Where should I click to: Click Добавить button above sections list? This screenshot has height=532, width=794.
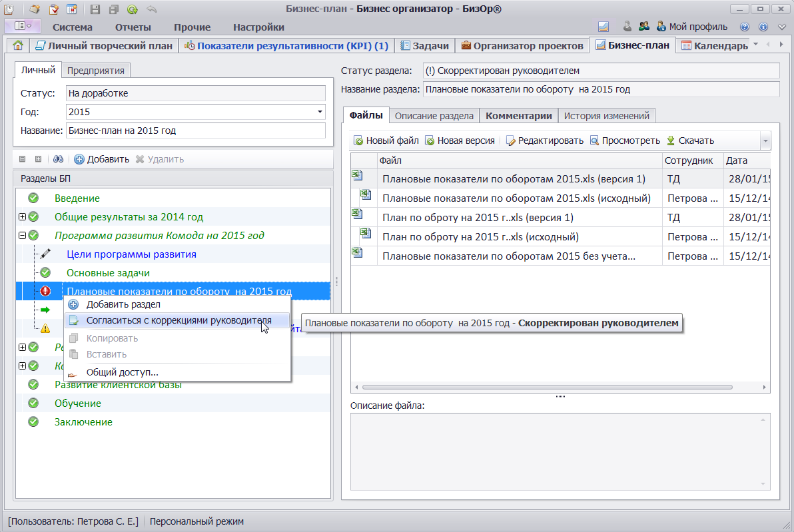click(x=101, y=159)
